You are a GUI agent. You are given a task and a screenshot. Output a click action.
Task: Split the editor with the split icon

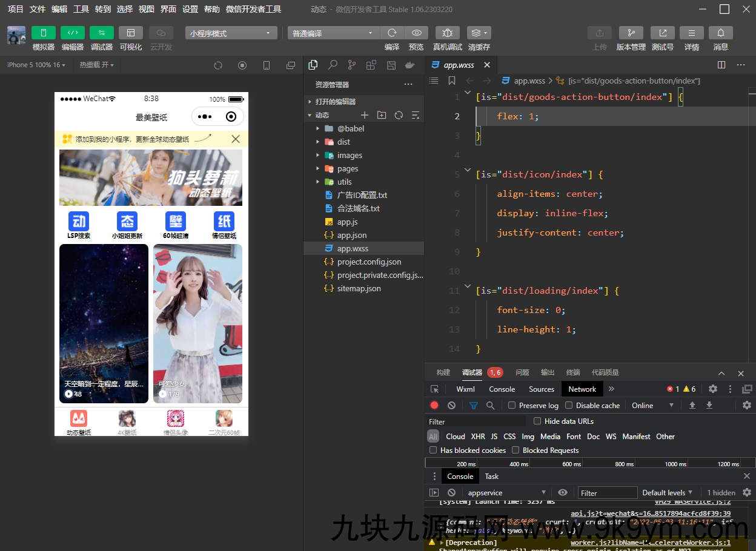pos(721,65)
